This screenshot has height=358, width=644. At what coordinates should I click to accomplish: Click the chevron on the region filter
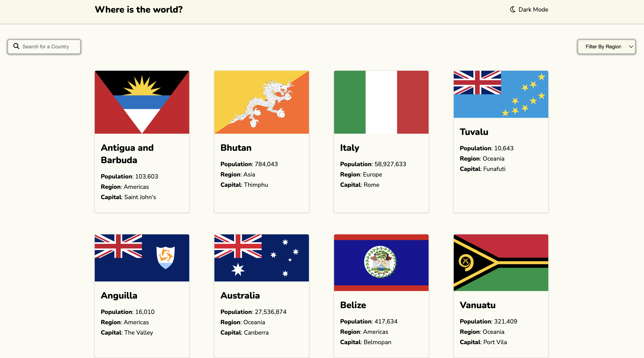coord(631,47)
